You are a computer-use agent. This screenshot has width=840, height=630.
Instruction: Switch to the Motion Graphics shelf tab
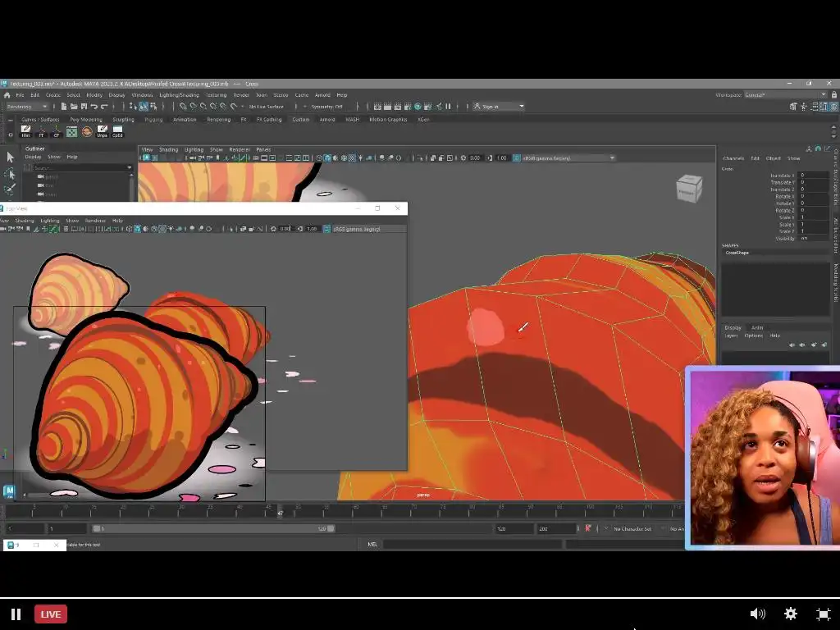pyautogui.click(x=388, y=120)
